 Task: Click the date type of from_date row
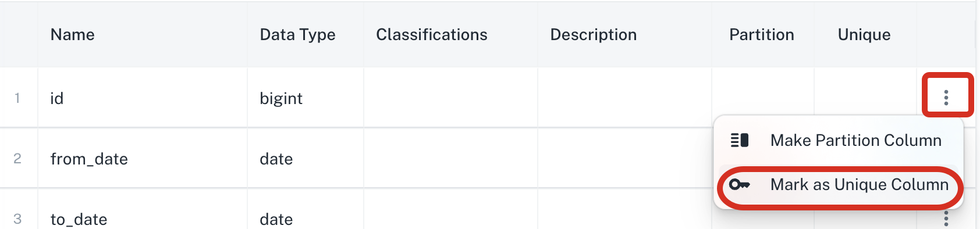(x=306, y=158)
